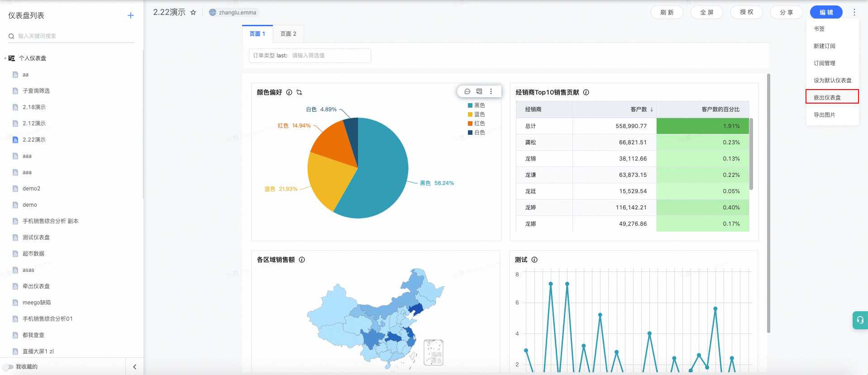Click the dashboard vertical scrollbar

pos(768,204)
